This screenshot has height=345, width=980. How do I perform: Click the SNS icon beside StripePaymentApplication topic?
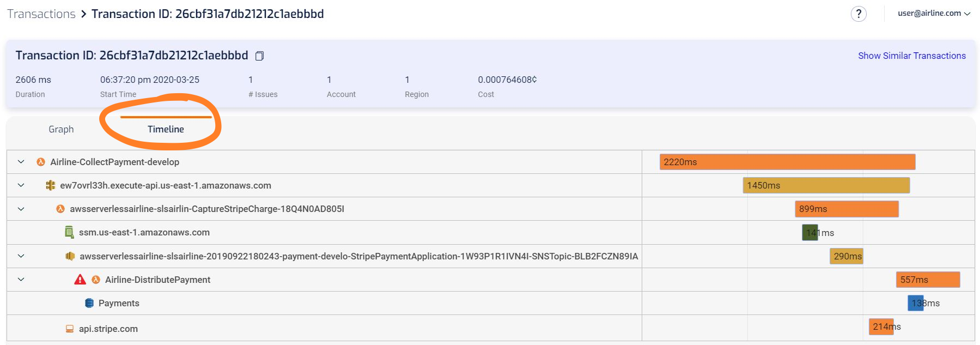tap(70, 256)
